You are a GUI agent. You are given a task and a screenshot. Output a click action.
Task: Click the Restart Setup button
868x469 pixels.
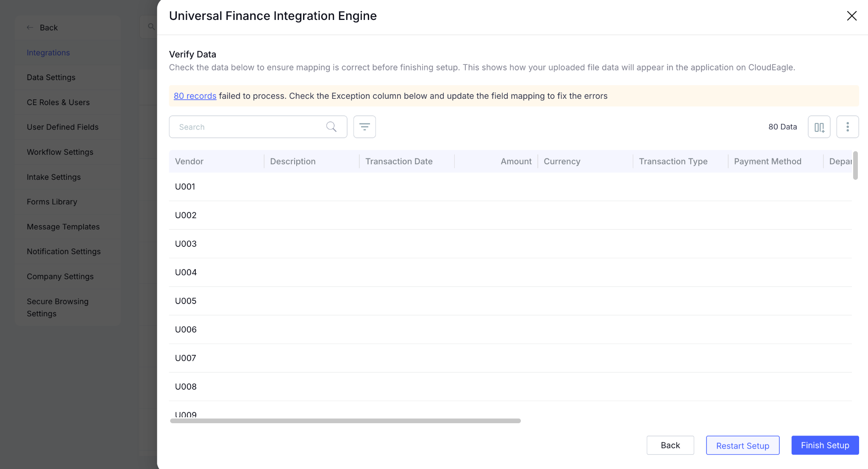743,445
